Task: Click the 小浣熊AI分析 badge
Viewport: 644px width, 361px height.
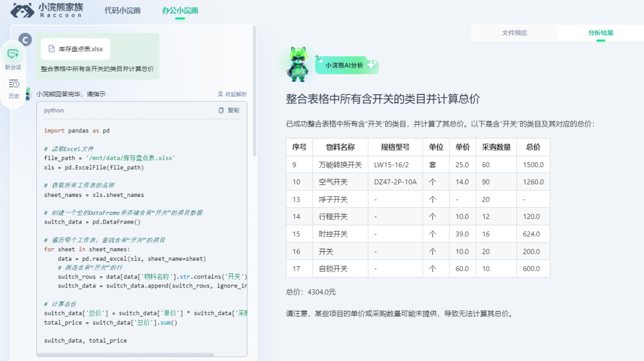Action: [346, 65]
